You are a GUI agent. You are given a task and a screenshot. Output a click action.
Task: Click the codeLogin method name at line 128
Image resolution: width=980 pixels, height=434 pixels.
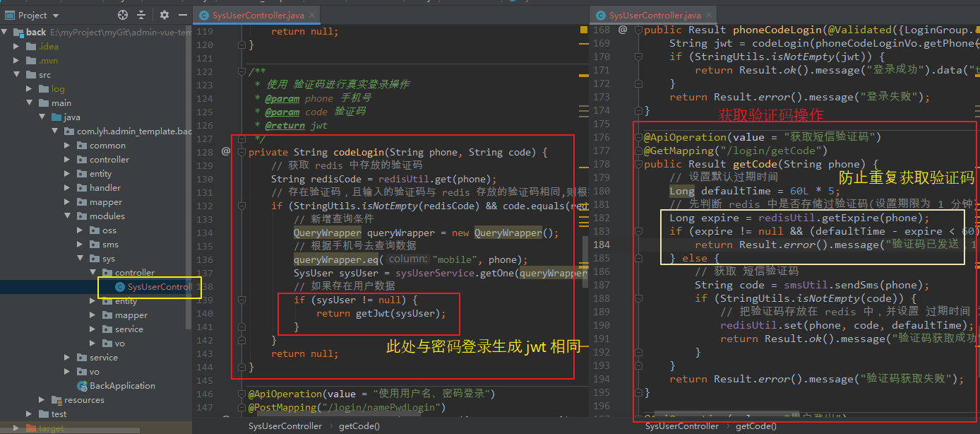[358, 152]
